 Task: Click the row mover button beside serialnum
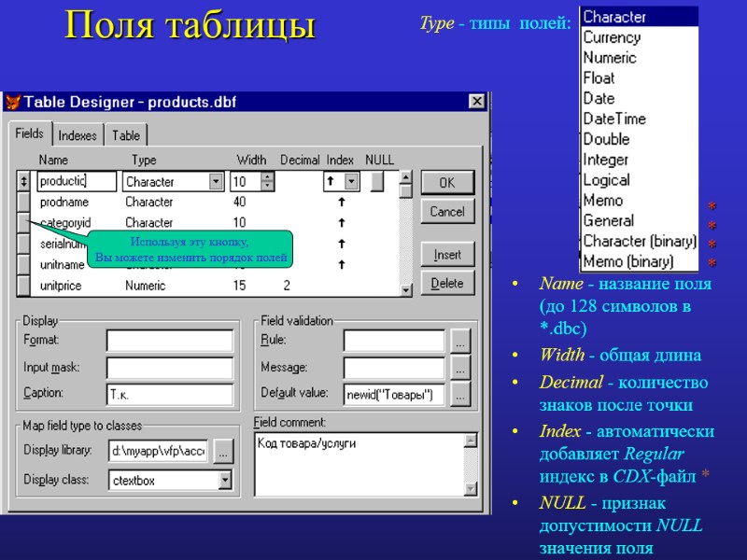pyautogui.click(x=21, y=242)
